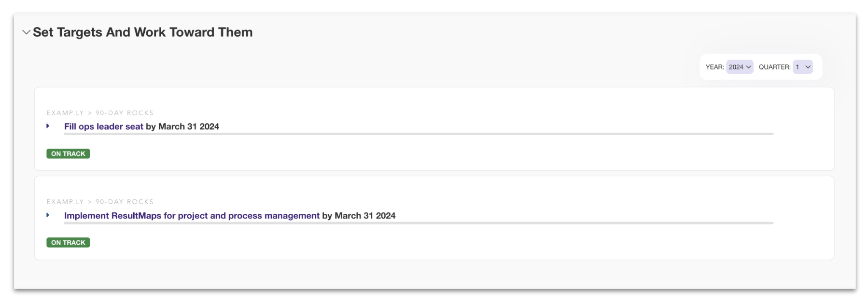Click progress bar under Implement ResultMaps title
This screenshot has width=868, height=306.
(x=419, y=223)
